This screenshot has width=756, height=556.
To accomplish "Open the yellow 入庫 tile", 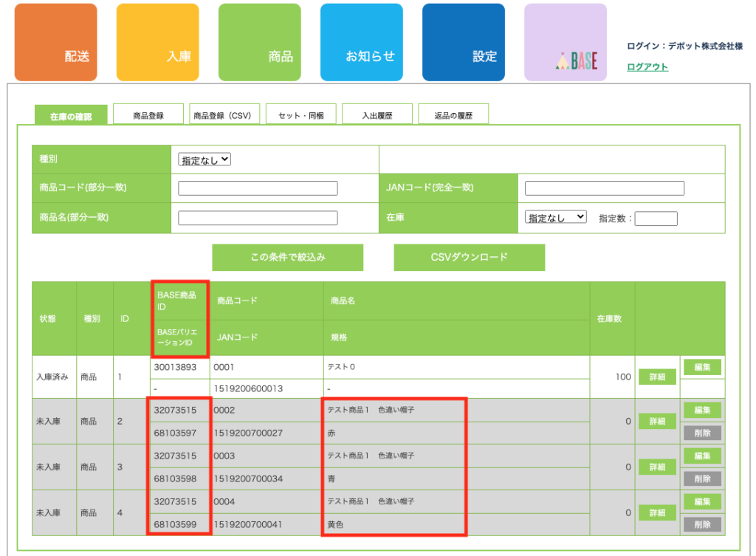I will pyautogui.click(x=157, y=43).
